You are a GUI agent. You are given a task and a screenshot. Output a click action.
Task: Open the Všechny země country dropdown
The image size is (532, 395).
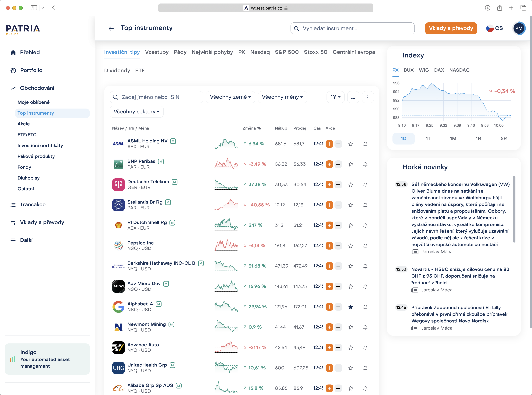230,97
